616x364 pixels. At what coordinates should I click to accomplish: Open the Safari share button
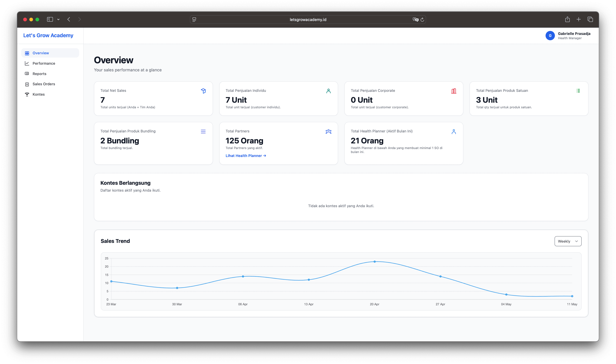click(x=567, y=19)
